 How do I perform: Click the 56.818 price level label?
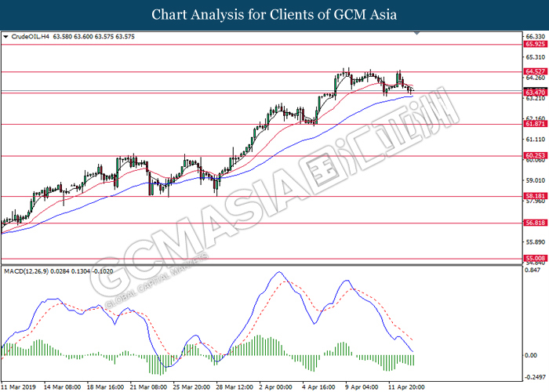pos(536,223)
